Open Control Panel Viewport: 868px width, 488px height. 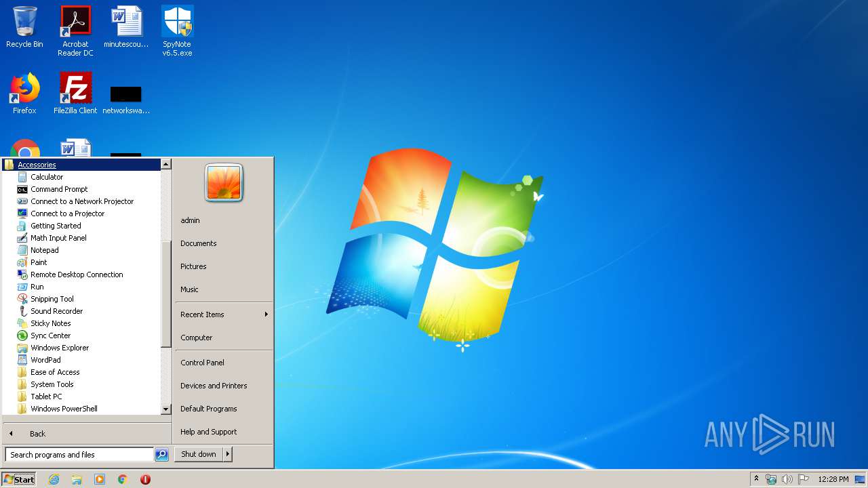202,363
